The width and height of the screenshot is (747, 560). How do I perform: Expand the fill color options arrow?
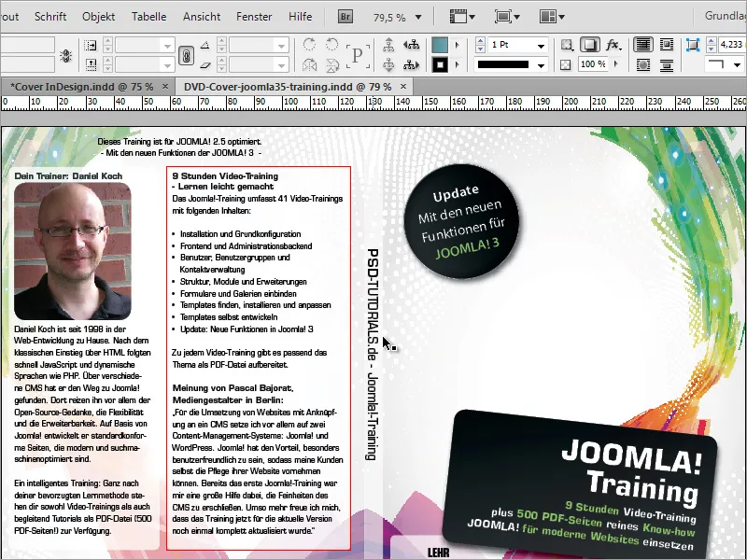tap(458, 45)
